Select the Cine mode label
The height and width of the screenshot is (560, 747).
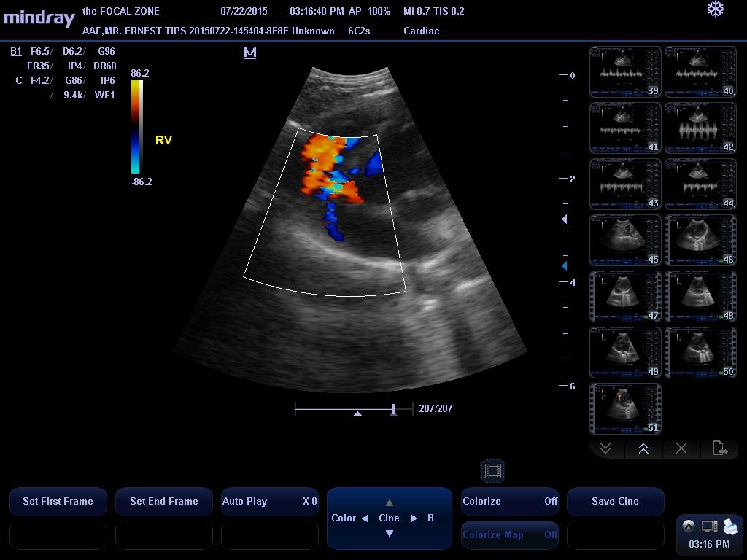(389, 518)
